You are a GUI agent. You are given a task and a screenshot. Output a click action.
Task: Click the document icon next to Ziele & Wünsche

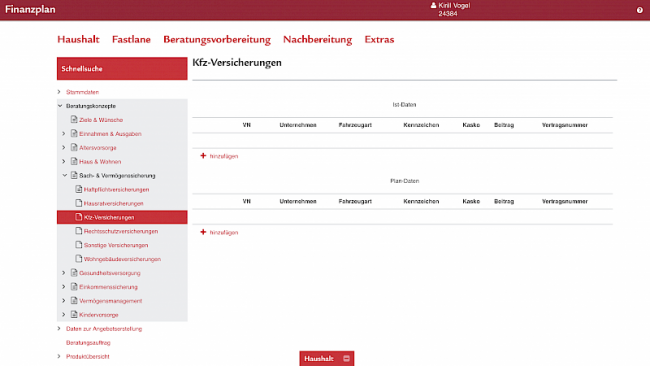point(74,119)
